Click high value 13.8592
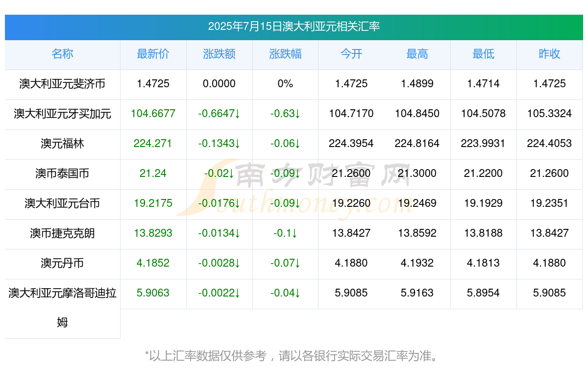Viewport: 588px width, 371px height. 417,233
